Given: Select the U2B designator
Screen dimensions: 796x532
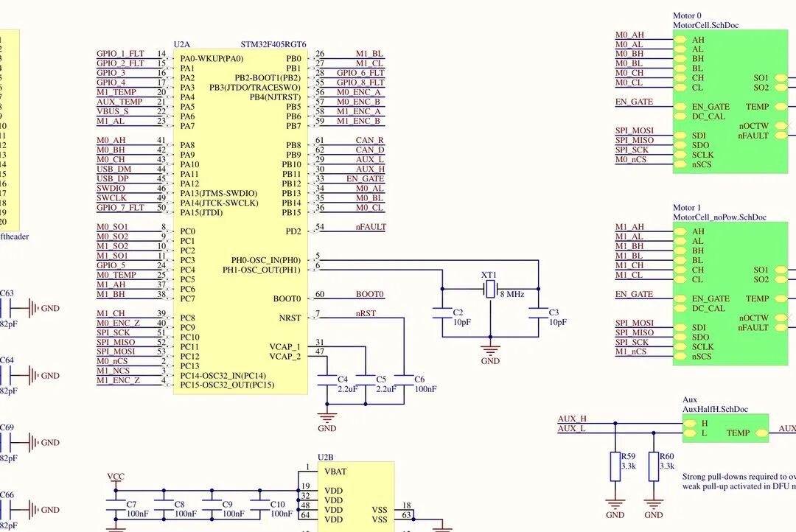Looking at the screenshot, I should pyautogui.click(x=326, y=458).
